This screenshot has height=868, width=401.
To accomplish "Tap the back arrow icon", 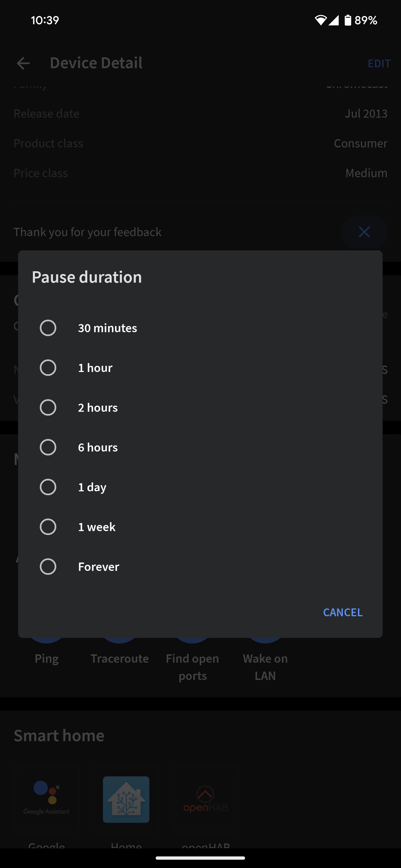I will click(23, 63).
